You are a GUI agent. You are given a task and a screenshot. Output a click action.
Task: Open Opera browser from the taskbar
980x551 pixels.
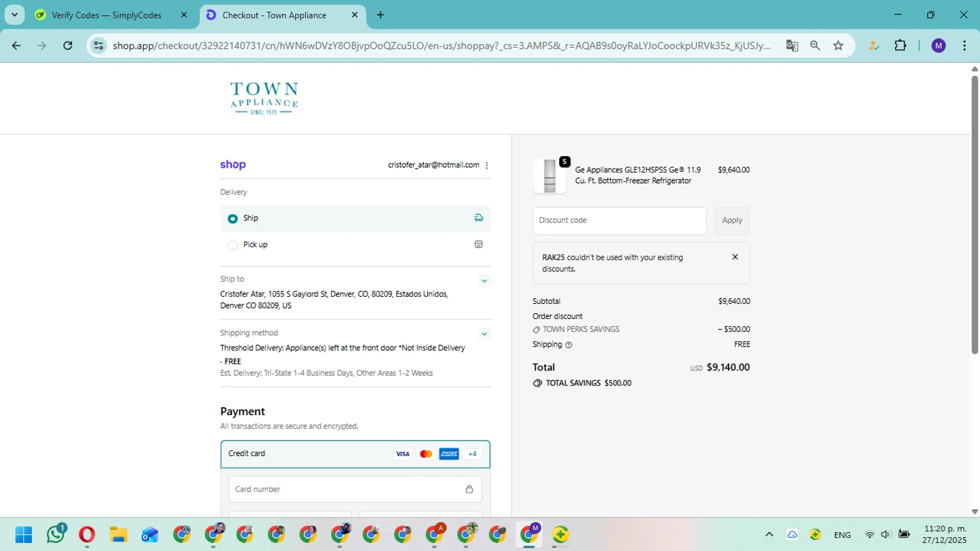point(87,535)
